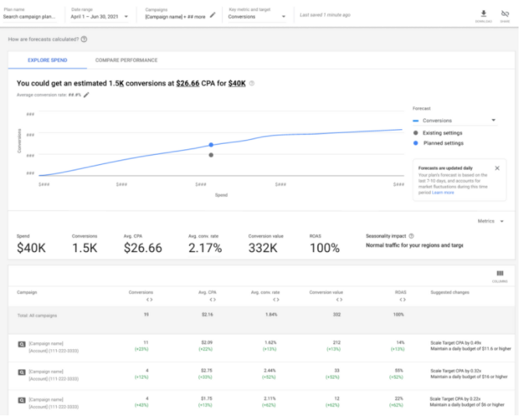This screenshot has height=420, width=524.
Task: Click search icon of campaign with $2.75 CPA
Action: click(22, 373)
